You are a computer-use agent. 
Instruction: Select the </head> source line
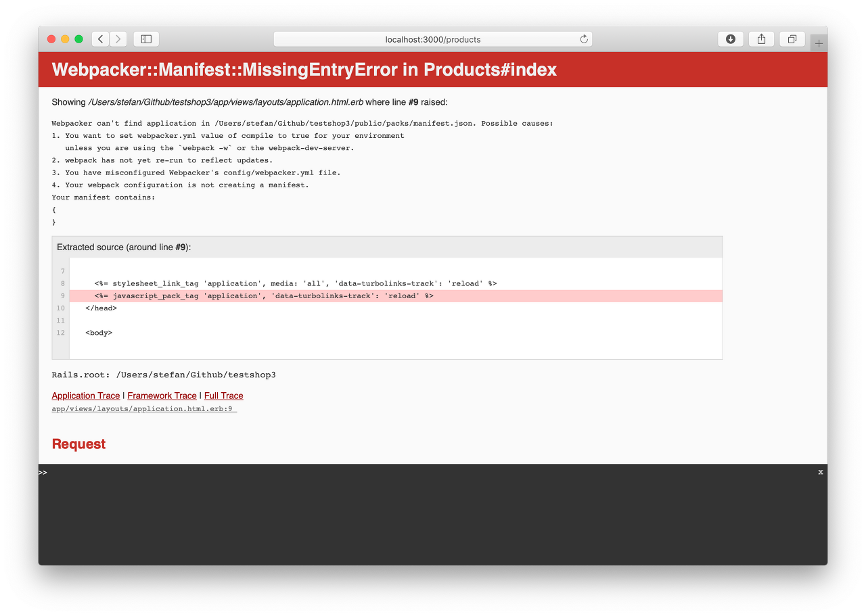101,308
